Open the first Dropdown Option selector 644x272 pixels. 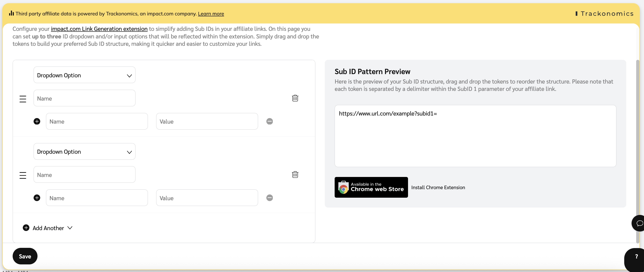84,75
